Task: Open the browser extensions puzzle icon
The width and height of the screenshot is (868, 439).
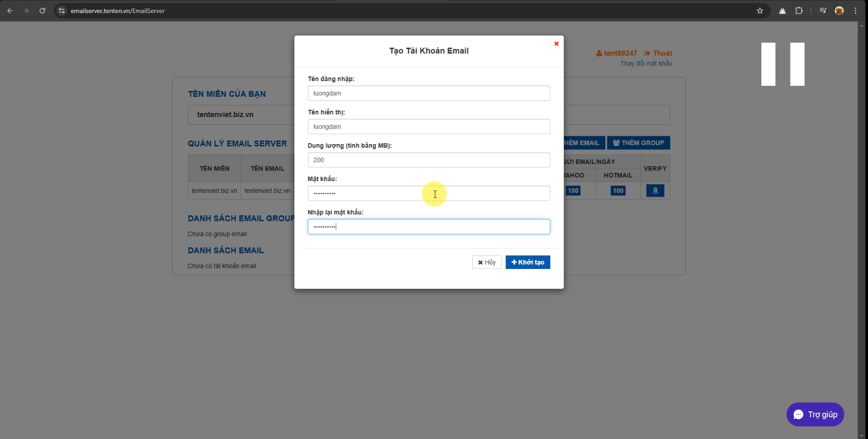Action: click(799, 10)
